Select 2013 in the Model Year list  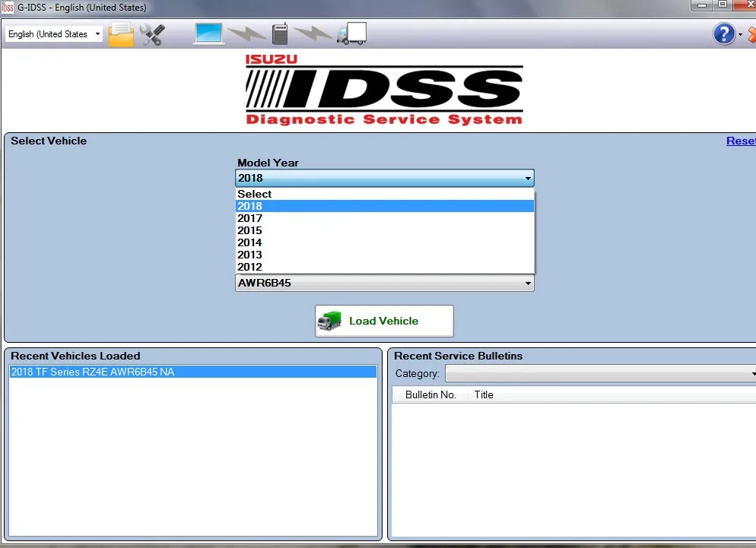(384, 255)
